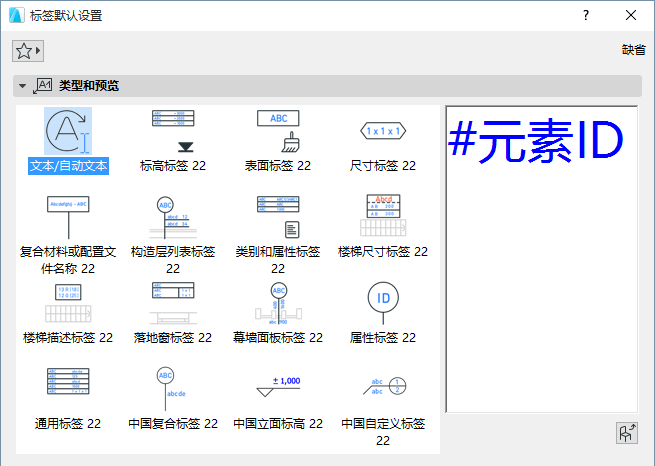
Task: Choose the 标高标签 22 label icon
Action: coord(173,131)
